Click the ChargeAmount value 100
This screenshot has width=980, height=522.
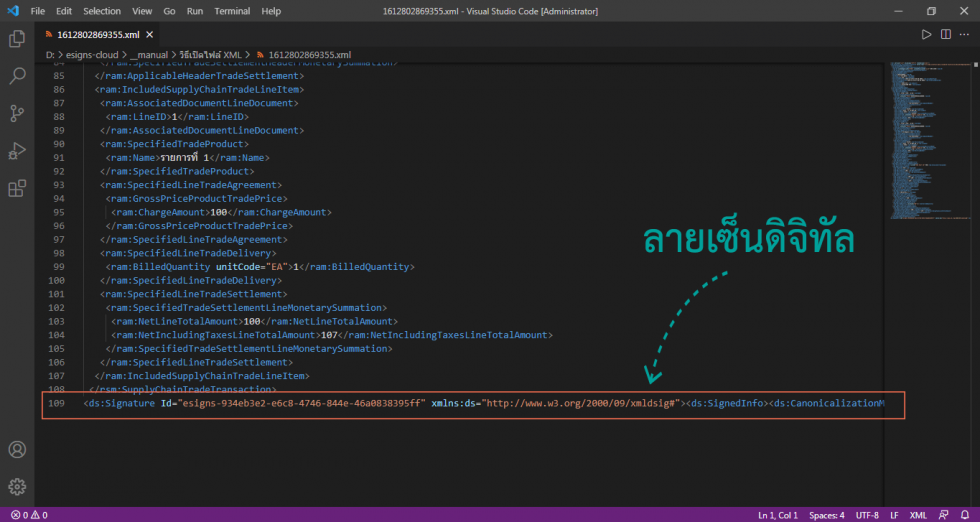pyautogui.click(x=218, y=212)
